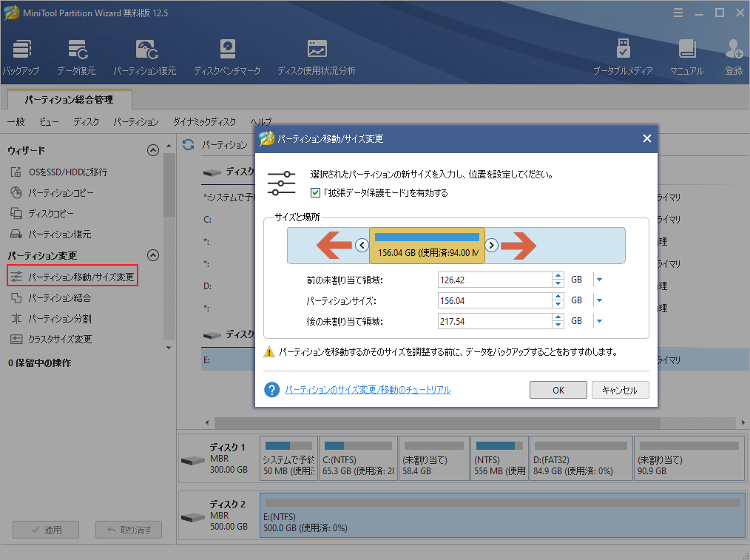Open the partition resize tutorial link
The height and width of the screenshot is (560, 750).
click(x=368, y=389)
